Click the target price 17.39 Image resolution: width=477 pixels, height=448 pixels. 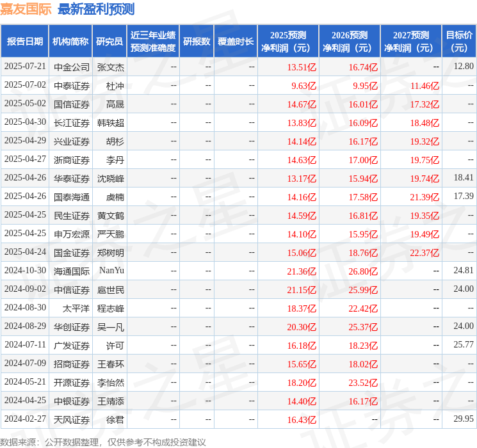[x=464, y=196]
